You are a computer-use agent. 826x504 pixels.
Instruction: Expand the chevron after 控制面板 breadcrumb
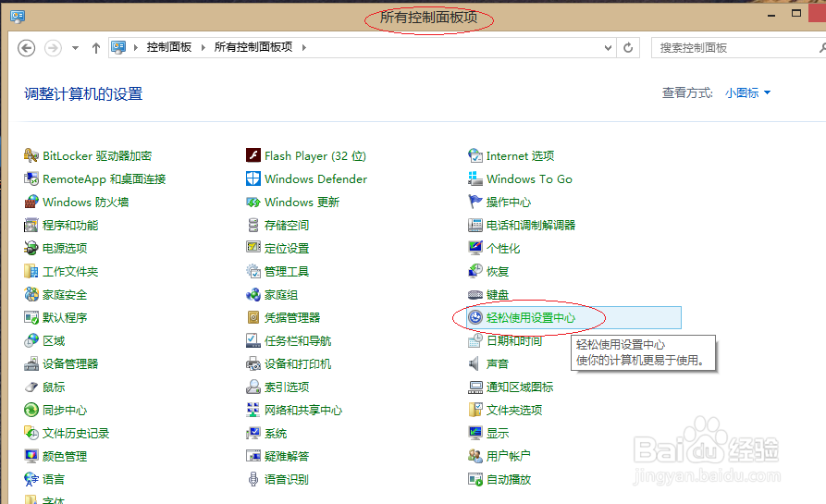pos(203,47)
